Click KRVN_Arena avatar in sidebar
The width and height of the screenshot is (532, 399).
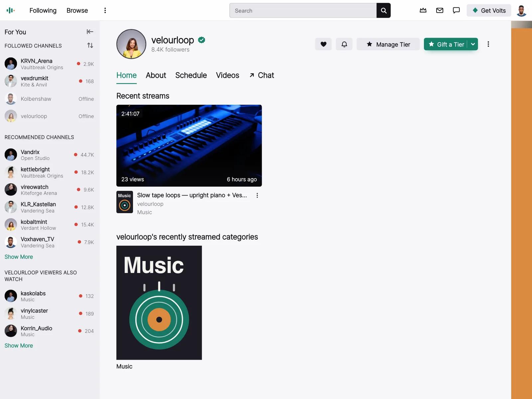tap(11, 64)
